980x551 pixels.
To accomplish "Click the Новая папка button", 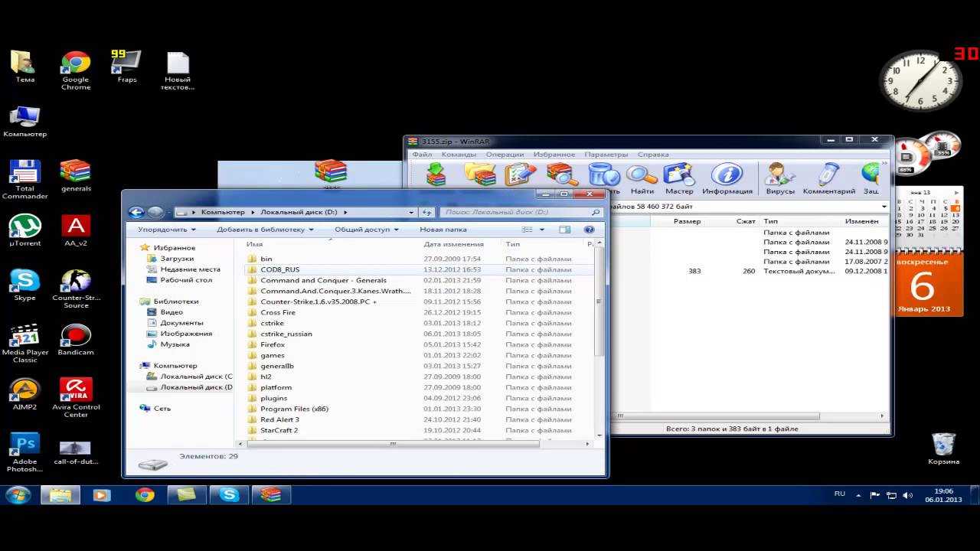I will pyautogui.click(x=443, y=230).
